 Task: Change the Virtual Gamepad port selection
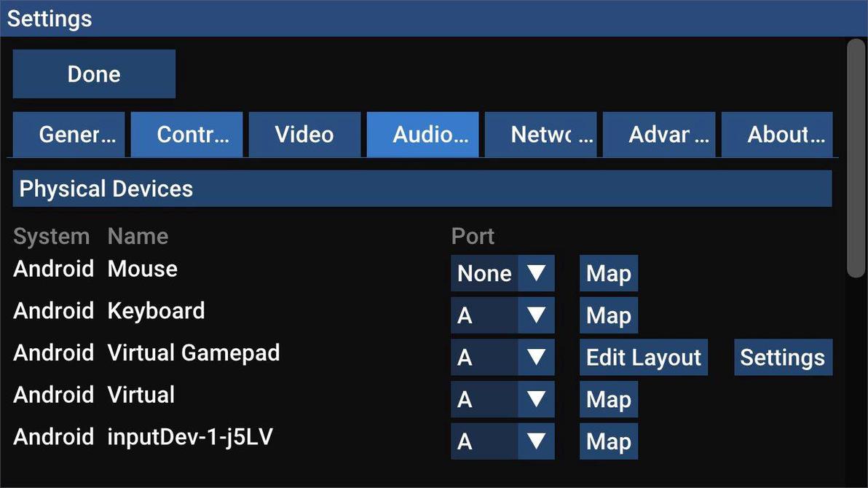point(502,357)
